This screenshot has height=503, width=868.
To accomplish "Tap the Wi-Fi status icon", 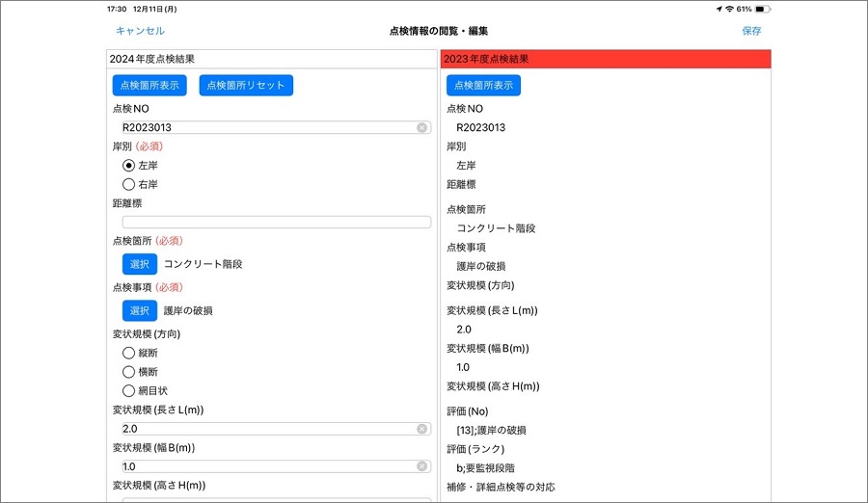I will [730, 9].
